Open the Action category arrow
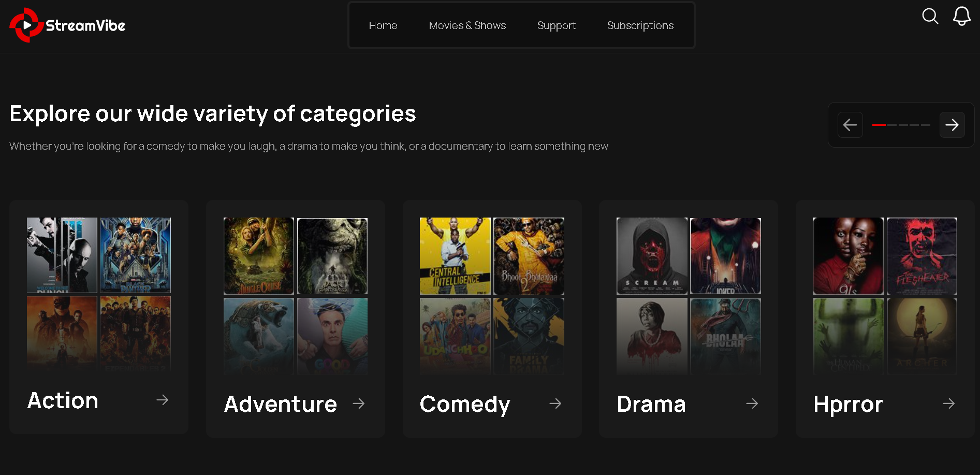The height and width of the screenshot is (475, 980). tap(162, 400)
